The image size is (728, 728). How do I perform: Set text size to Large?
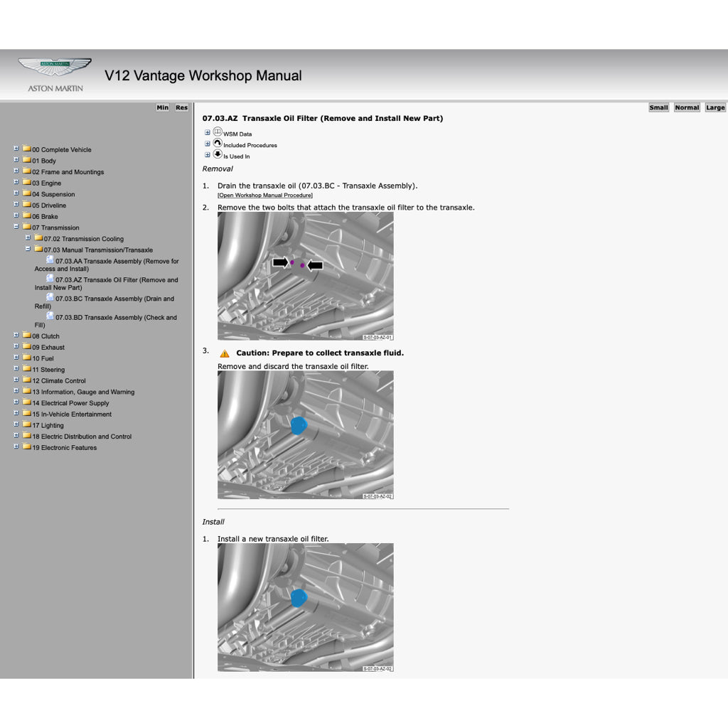(x=715, y=107)
